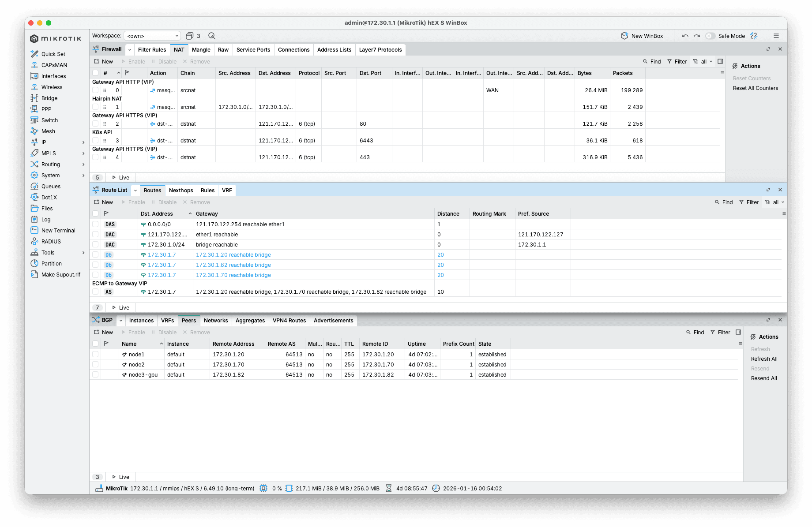The image size is (812, 527).
Task: Switch to the Mangle tab
Action: click(201, 50)
